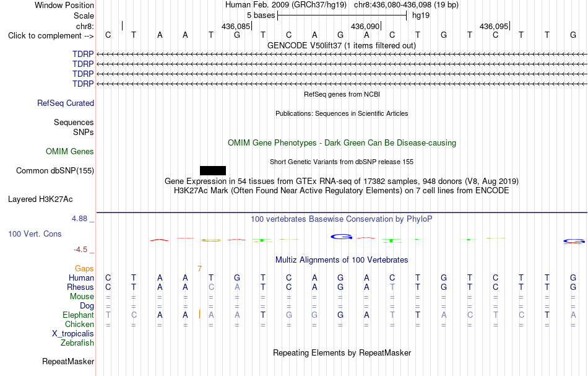Click the H3K27Ac Mark ENCODE title

click(342, 191)
